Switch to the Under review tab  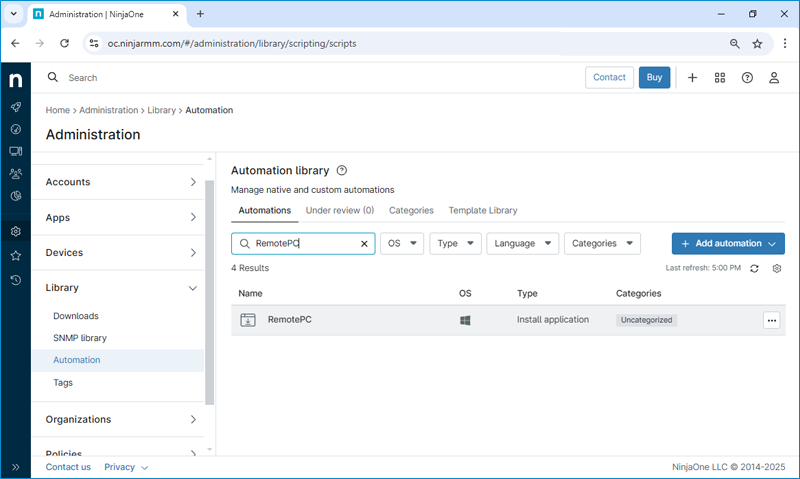click(339, 210)
